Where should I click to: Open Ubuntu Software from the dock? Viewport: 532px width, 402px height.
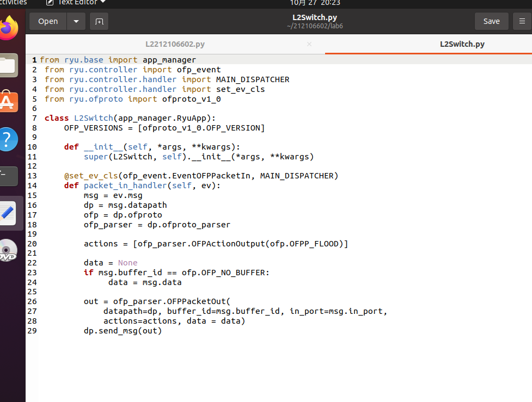click(8, 101)
